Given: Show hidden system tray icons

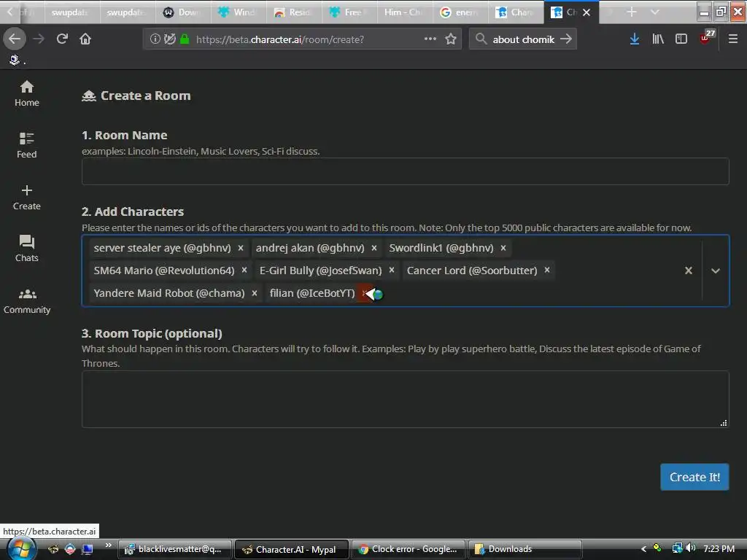Looking at the screenshot, I should 643,549.
